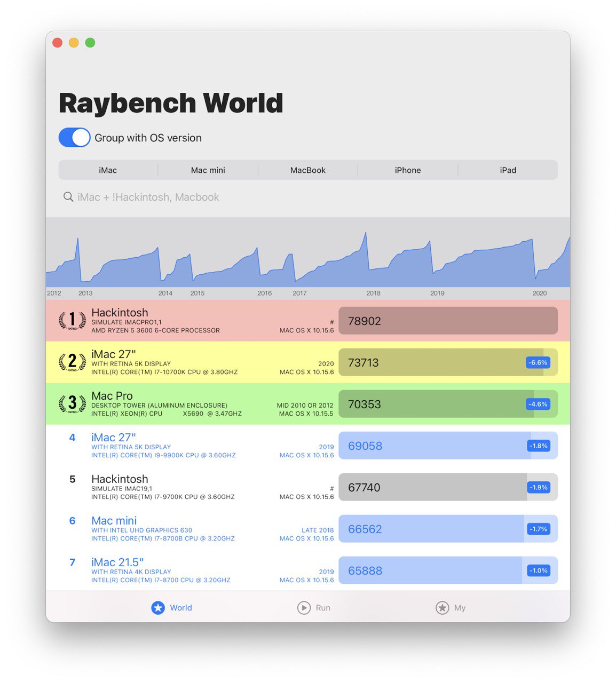Click the 67740 score bar
This screenshot has width=616, height=683.
click(x=448, y=487)
